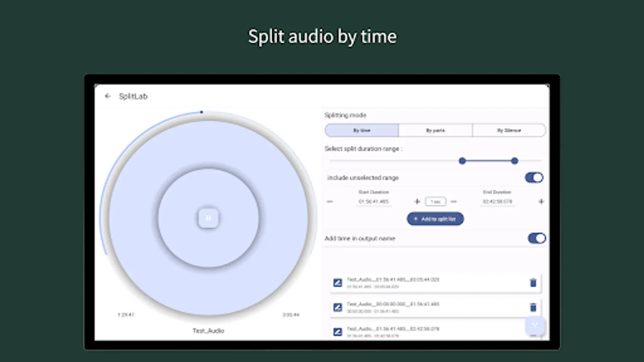644x362 pixels.
Task: Toggle Add time in output name switch
Action: 537,239
